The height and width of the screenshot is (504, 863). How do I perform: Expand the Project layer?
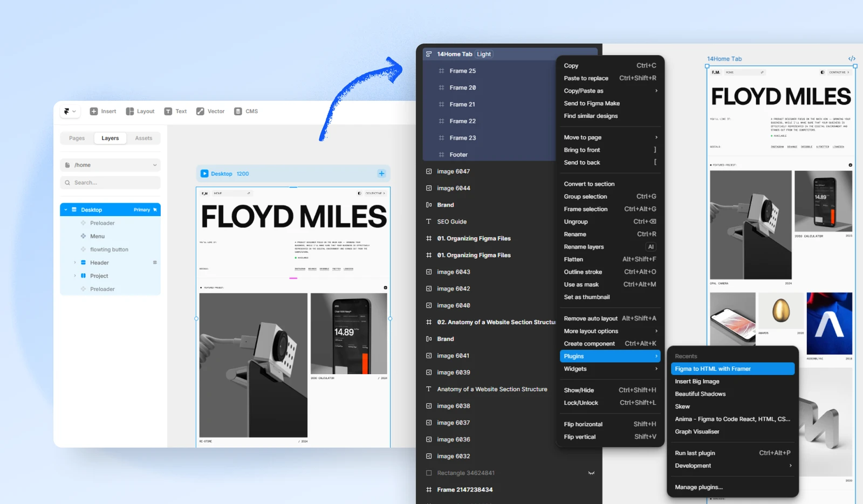[x=75, y=276]
